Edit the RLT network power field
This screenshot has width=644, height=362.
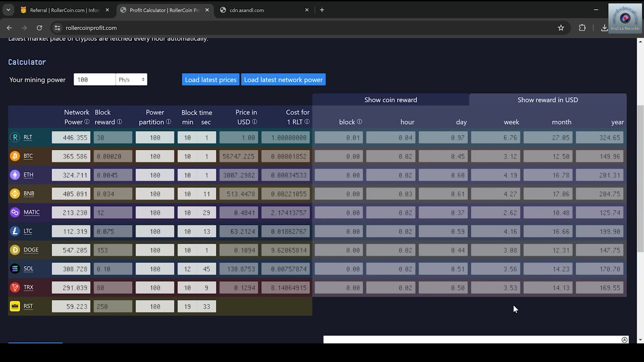[x=71, y=137]
